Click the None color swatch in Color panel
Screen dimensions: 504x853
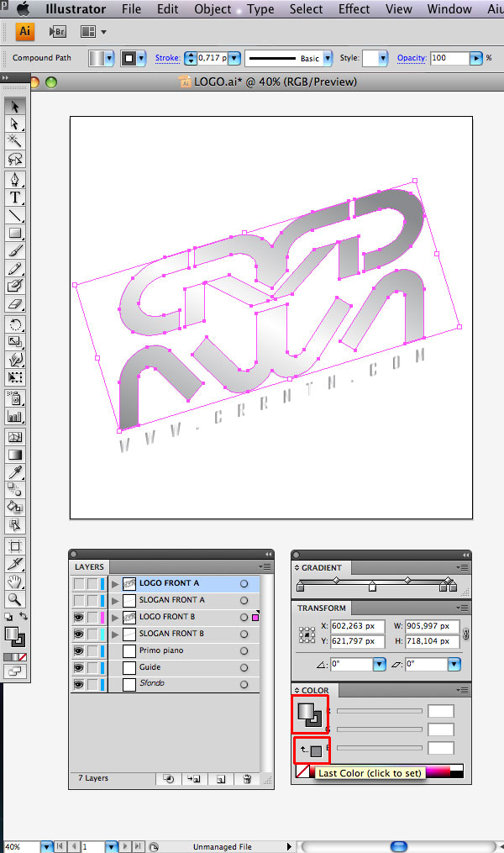302,771
